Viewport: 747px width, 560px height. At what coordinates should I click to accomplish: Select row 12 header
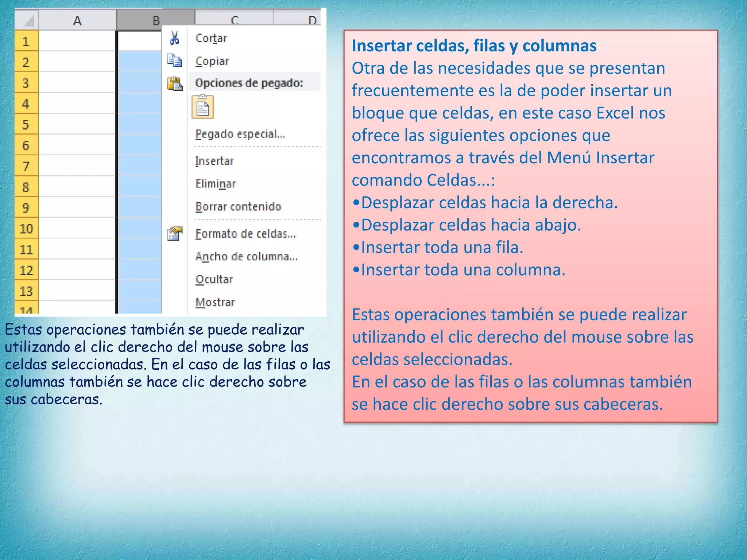pos(26,270)
